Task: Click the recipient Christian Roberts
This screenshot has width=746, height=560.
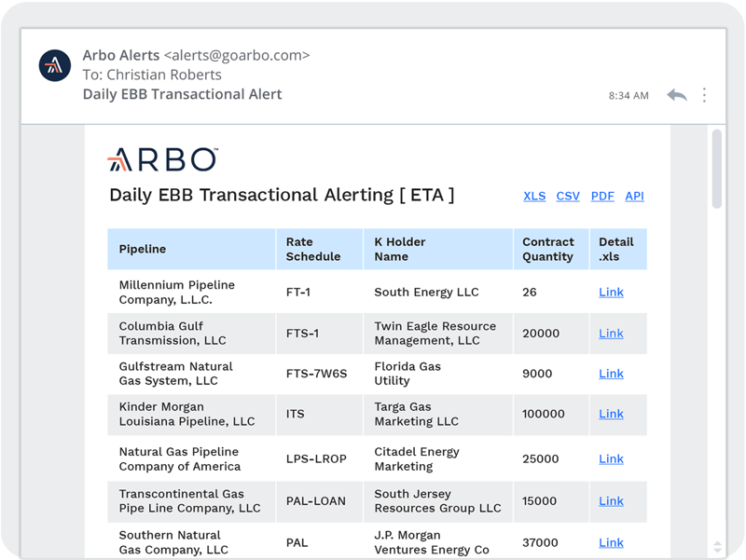Action: point(164,75)
